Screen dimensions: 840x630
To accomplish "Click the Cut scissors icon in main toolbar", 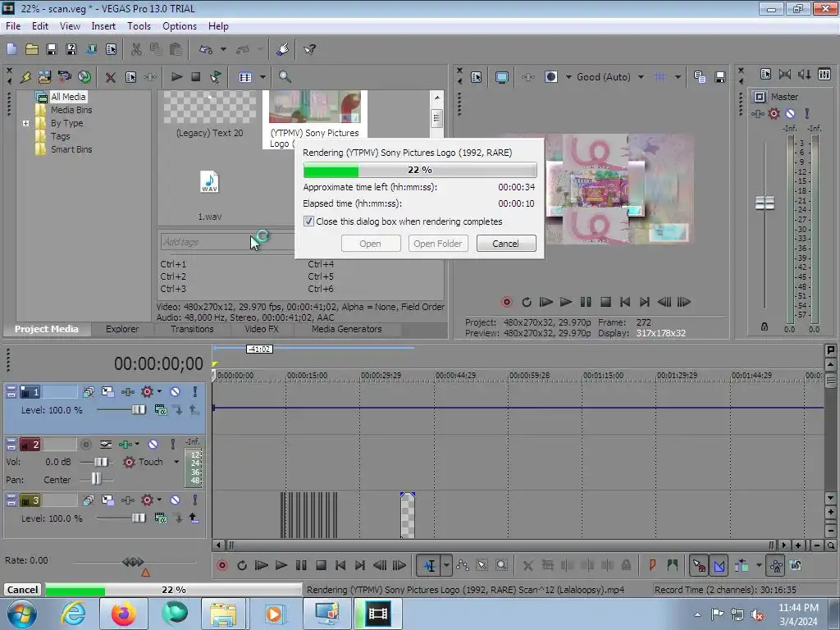I will (136, 49).
